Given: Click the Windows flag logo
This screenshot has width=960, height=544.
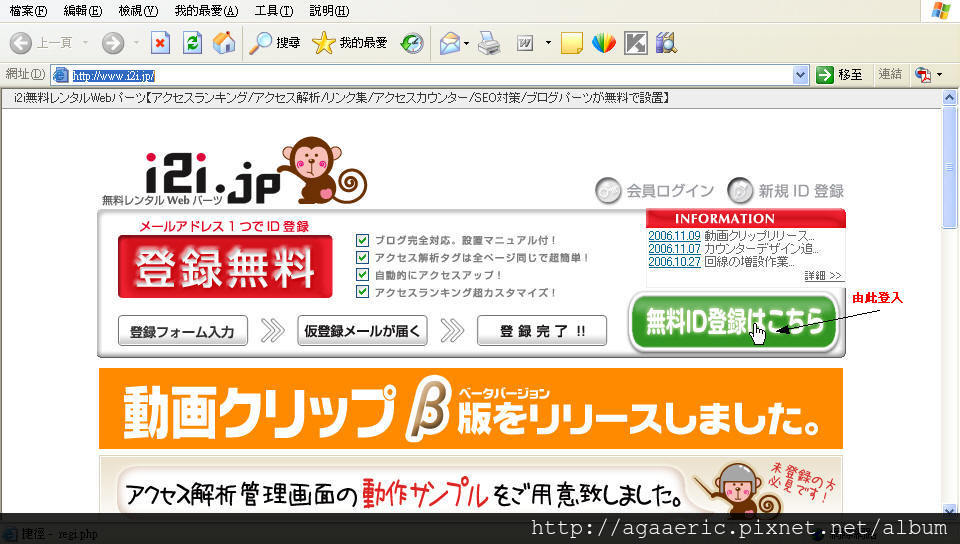Looking at the screenshot, I should (940, 10).
